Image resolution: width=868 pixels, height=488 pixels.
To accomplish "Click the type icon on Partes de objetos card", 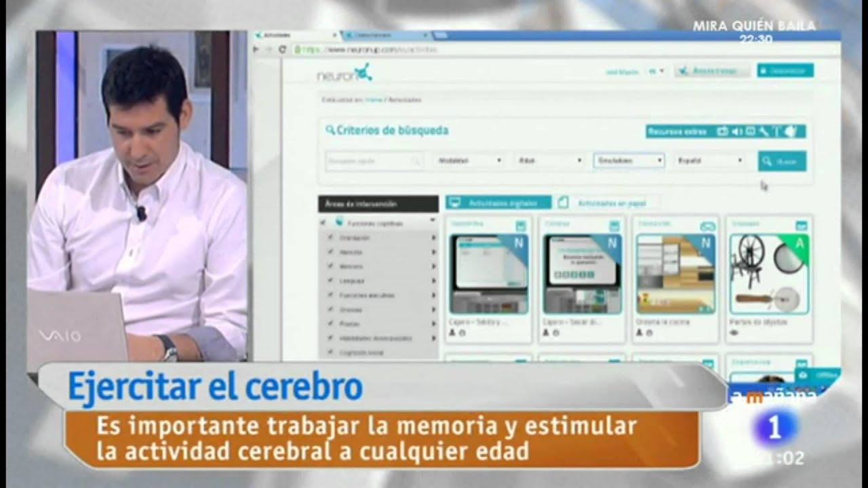I will point(801,226).
